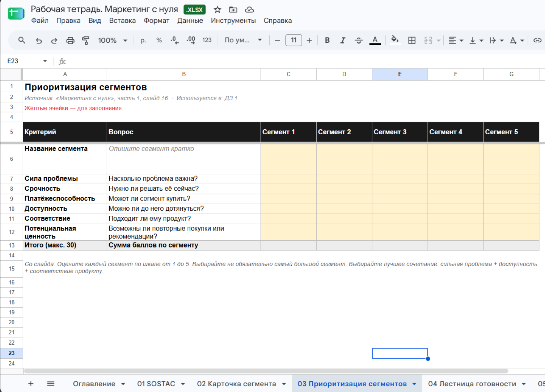Viewport: 545px width, 392px height.
Task: Open the borders grid icon
Action: (412, 40)
